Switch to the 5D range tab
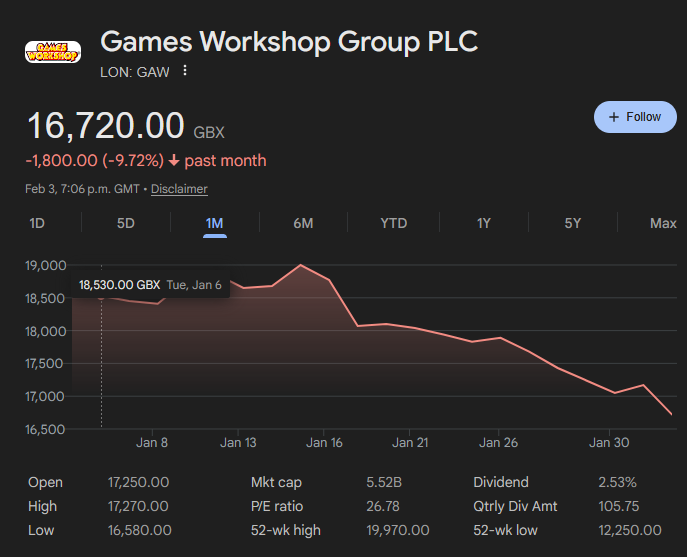 click(126, 224)
